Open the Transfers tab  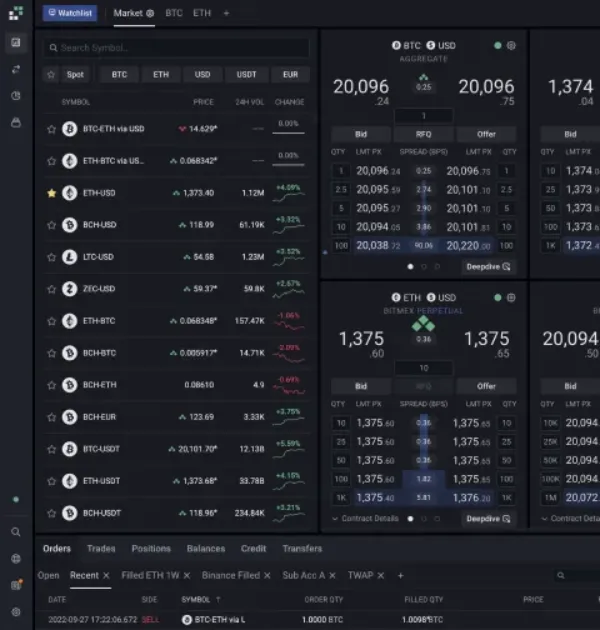point(302,548)
